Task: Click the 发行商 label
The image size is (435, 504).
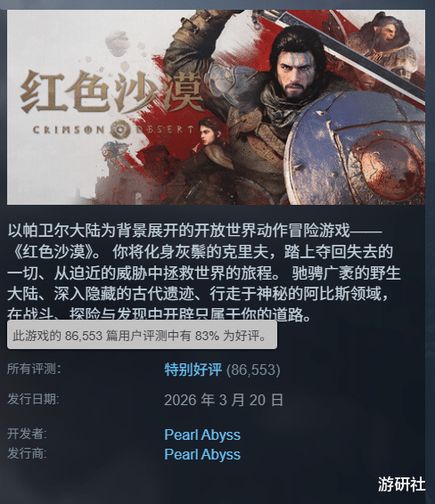Action: pos(27,453)
